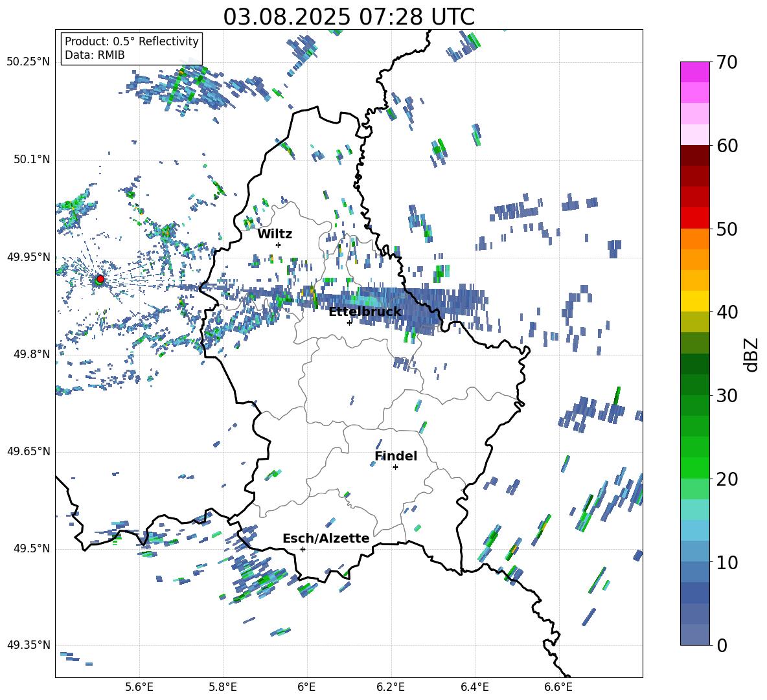Screen dimensions: 767x700
Task: Click the colorbar tick label 0
Action: (721, 646)
